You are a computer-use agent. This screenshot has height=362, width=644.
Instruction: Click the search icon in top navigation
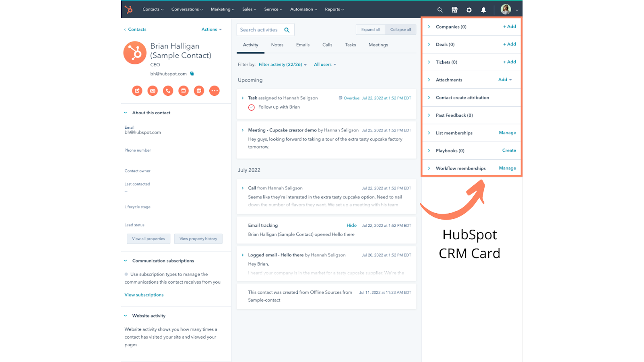tap(440, 9)
